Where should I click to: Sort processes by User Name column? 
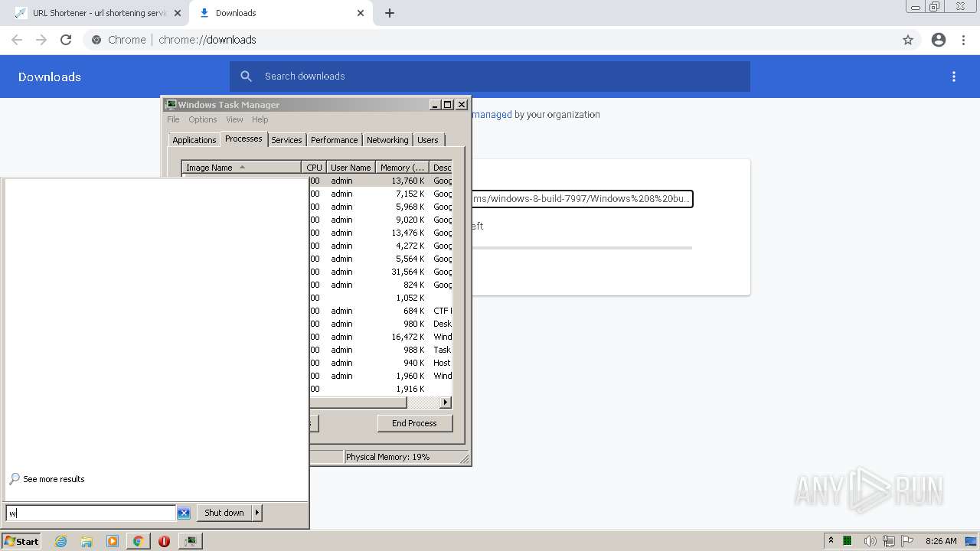click(x=351, y=168)
